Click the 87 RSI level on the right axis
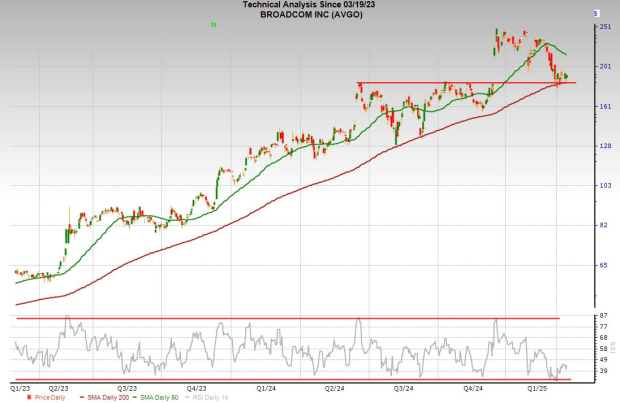Image resolution: width=620 pixels, height=403 pixels. click(603, 317)
